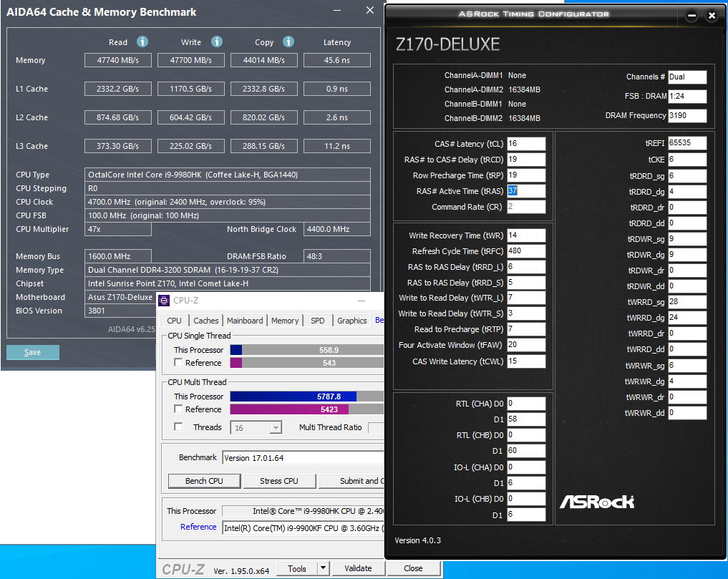728x579 pixels.
Task: Click the IO-L (CHB) D1 field
Action: click(x=526, y=515)
